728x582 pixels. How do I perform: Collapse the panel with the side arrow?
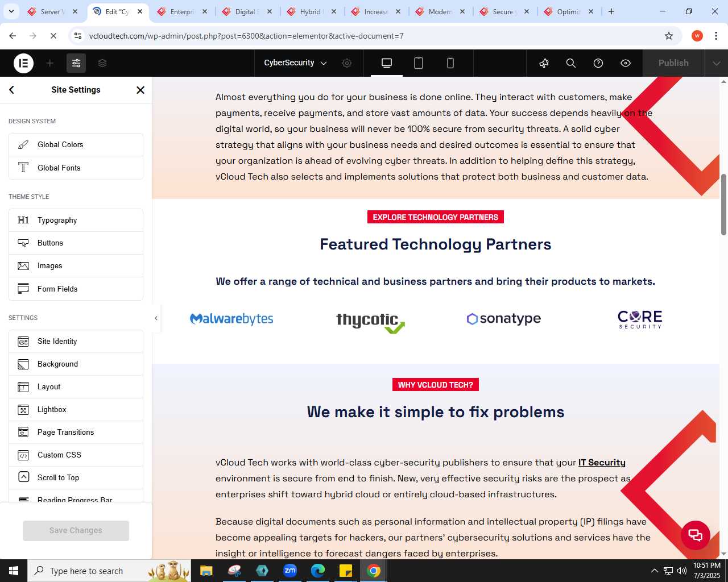click(x=156, y=318)
